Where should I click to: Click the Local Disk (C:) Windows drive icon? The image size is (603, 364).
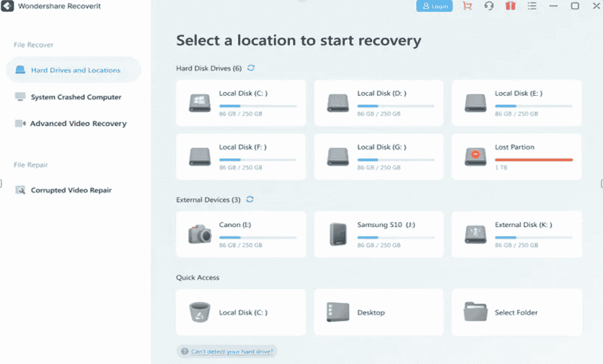tap(200, 102)
